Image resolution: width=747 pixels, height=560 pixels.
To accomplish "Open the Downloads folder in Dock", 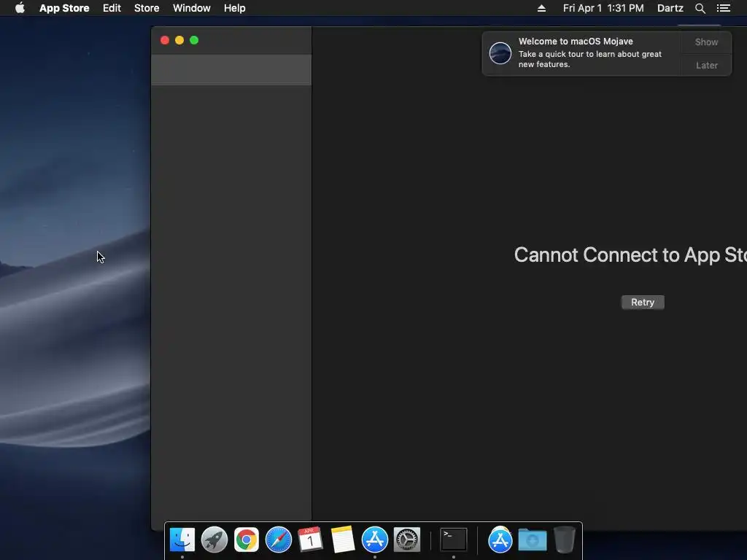I will click(x=532, y=540).
